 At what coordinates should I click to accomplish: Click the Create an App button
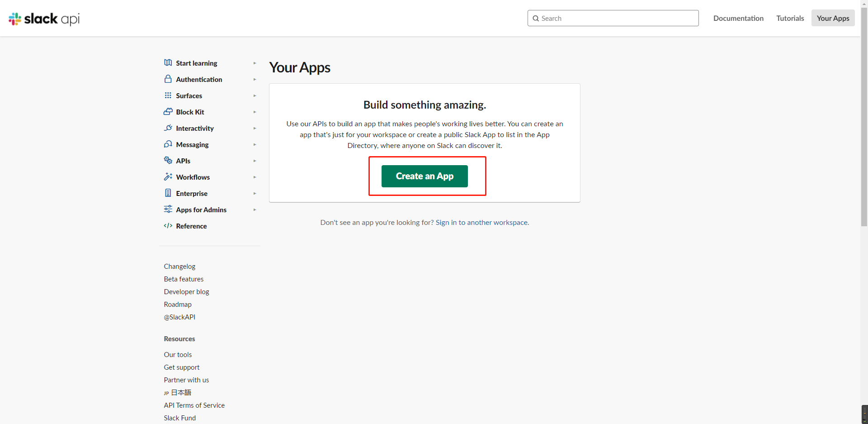[425, 176]
